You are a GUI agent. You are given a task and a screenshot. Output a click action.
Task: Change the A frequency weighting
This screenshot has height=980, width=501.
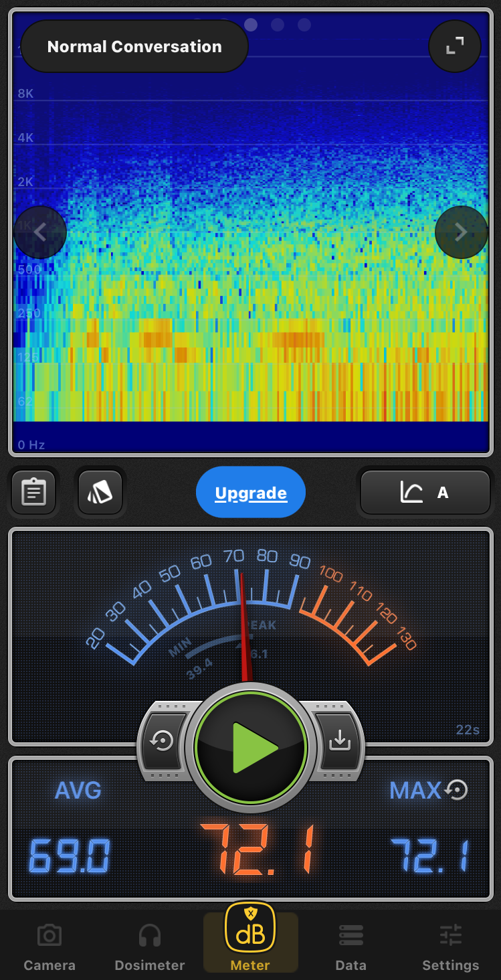tap(425, 493)
